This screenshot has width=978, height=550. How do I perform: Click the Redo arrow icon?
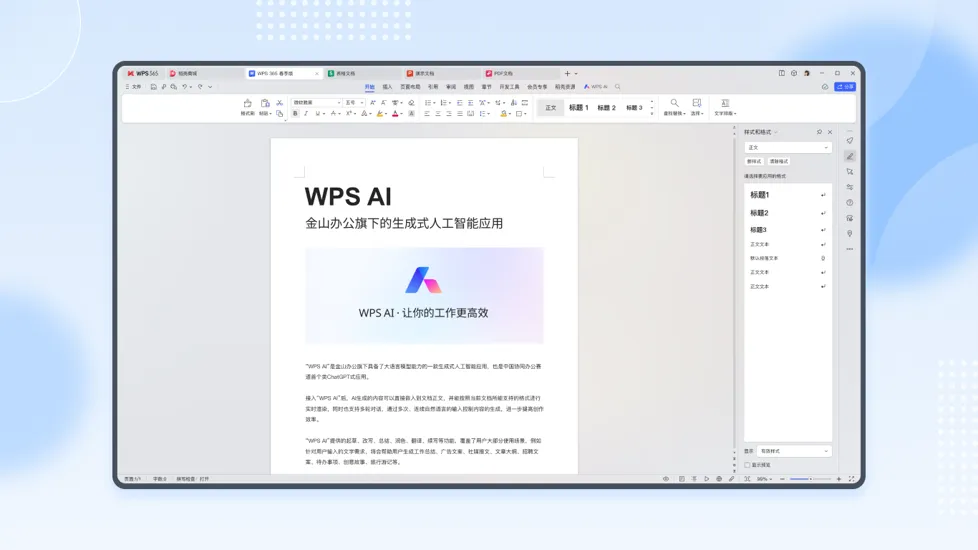tap(200, 87)
